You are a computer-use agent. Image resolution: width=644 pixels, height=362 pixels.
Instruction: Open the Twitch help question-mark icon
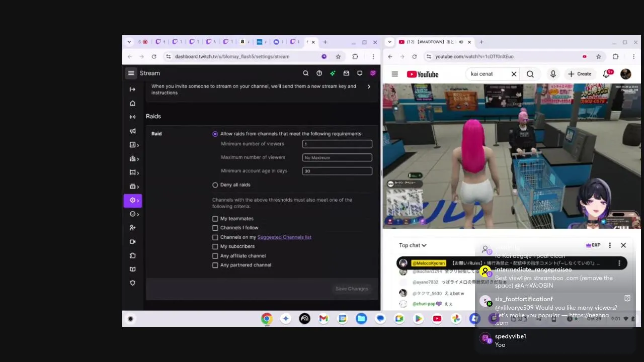[x=319, y=73]
